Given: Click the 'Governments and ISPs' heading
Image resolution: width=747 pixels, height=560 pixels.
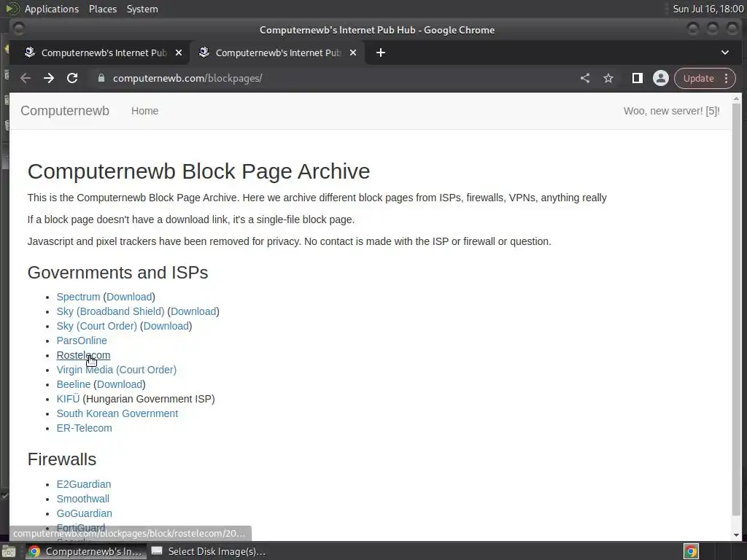Looking at the screenshot, I should tap(117, 273).
